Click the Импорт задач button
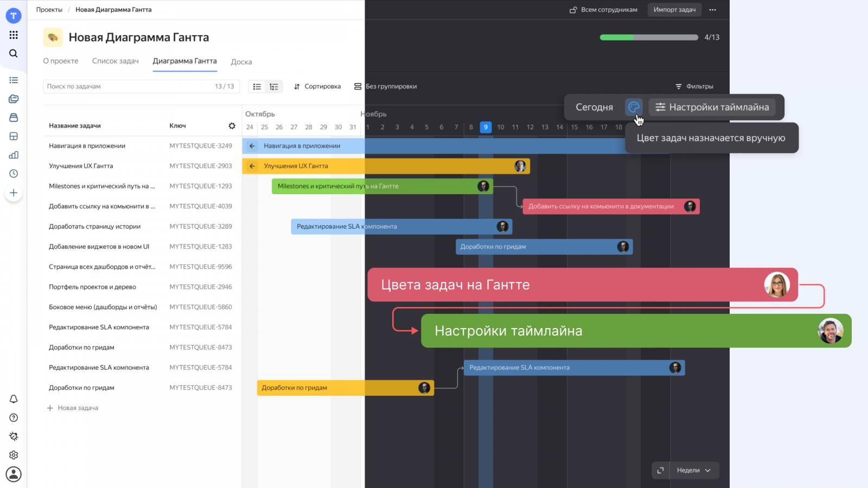Viewport: 868px width, 488px height. pos(674,10)
